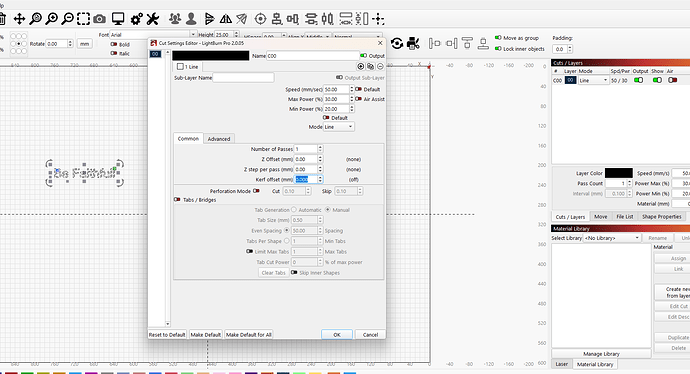Enable the Tabs / Bridges switch
This screenshot has height=374, width=690.
pos(177,200)
